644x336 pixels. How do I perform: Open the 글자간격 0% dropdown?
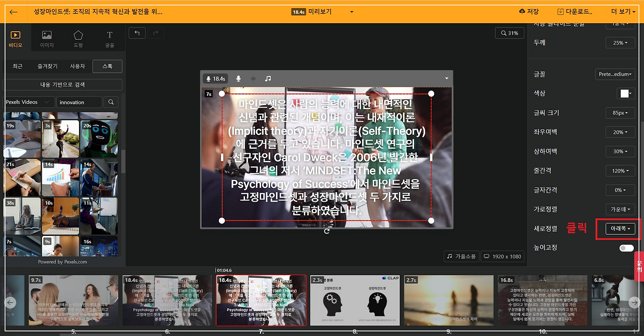620,190
